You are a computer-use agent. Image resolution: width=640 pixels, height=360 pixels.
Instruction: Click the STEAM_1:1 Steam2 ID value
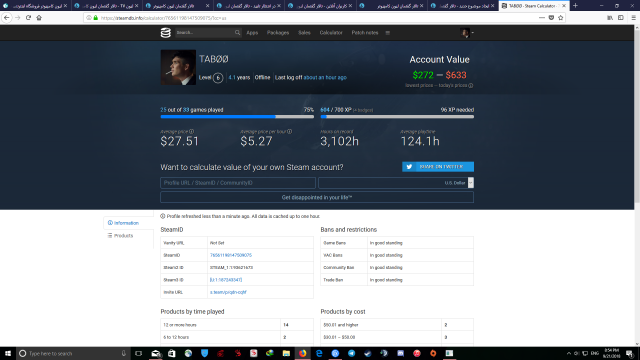[x=231, y=268]
